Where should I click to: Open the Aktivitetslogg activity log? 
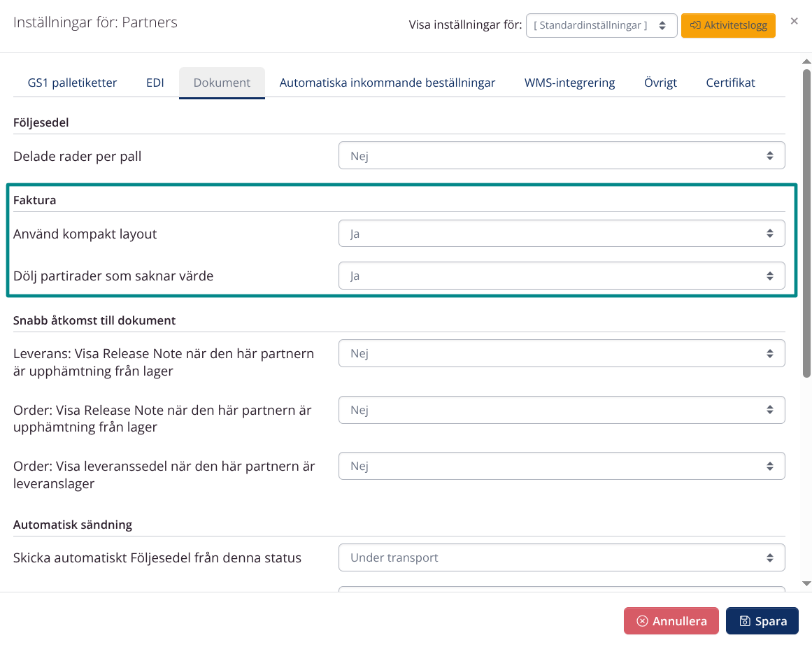pos(728,26)
